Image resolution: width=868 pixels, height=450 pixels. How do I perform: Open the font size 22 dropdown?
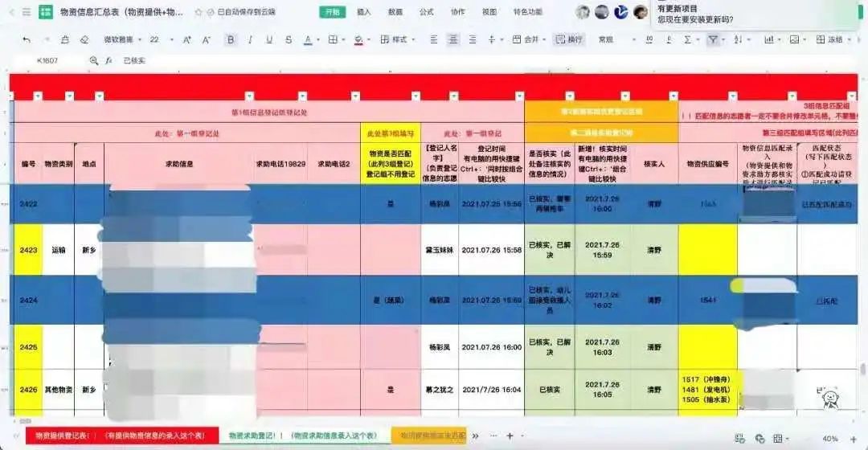161,40
